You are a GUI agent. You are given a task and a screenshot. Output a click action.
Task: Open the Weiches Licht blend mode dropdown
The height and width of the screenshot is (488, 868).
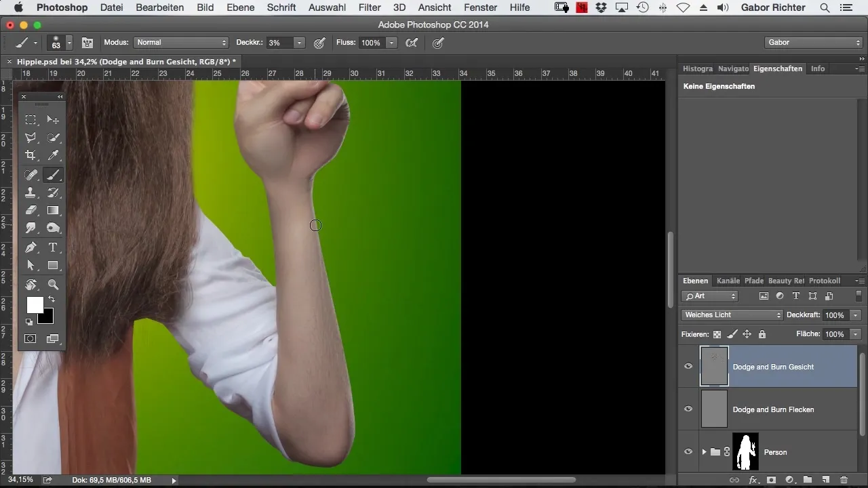tap(732, 315)
